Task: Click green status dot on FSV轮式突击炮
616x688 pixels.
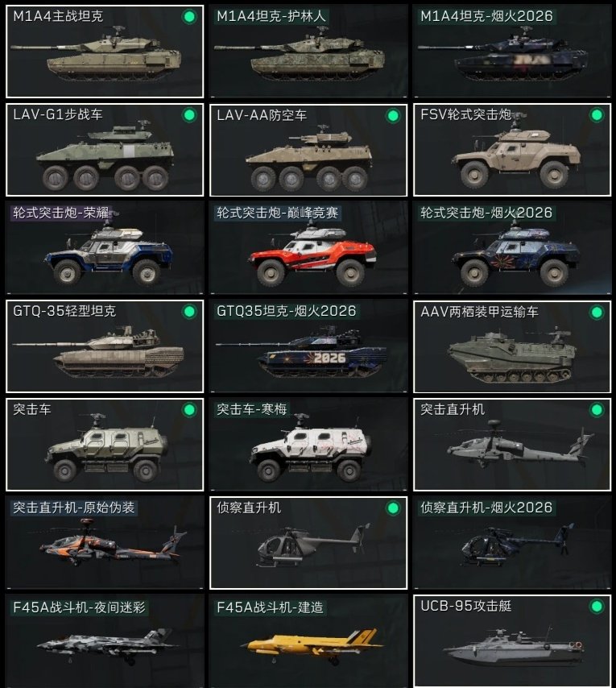Action: click(597, 115)
